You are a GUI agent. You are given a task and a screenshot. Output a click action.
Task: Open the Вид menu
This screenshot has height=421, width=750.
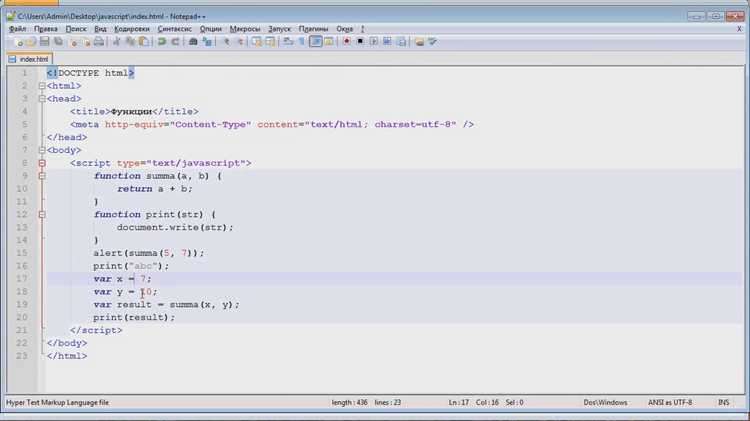[x=100, y=29]
